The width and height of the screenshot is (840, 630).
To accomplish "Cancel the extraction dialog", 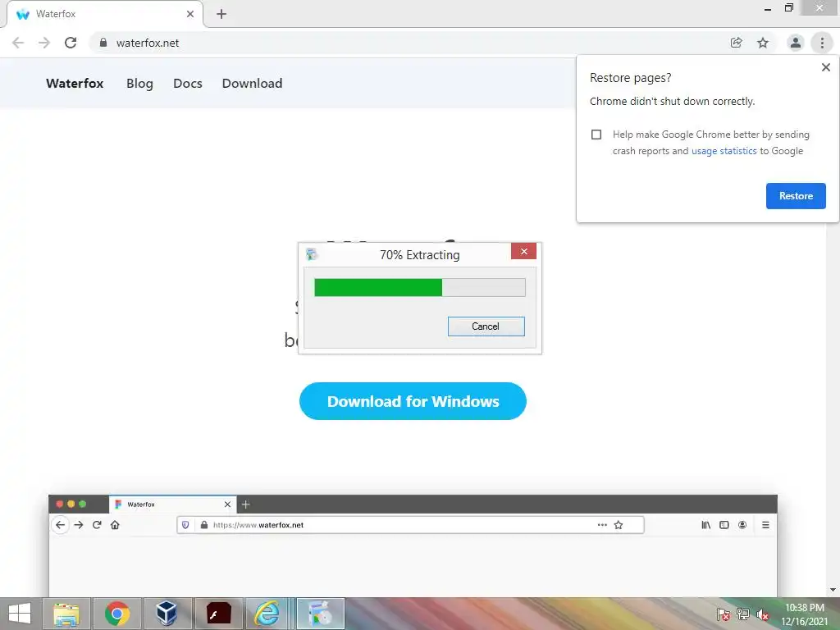I will pos(486,326).
